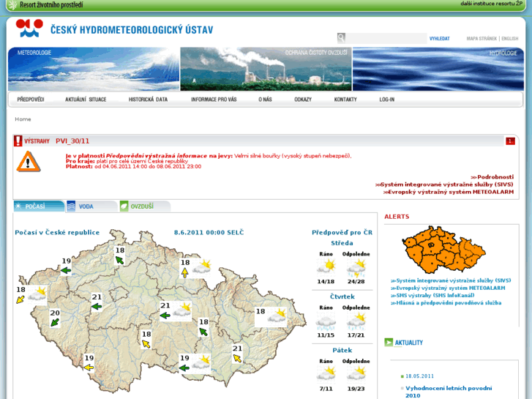Click Pátek Odpoledne partly cloudy icon
532x399 pixels.
pos(356,373)
